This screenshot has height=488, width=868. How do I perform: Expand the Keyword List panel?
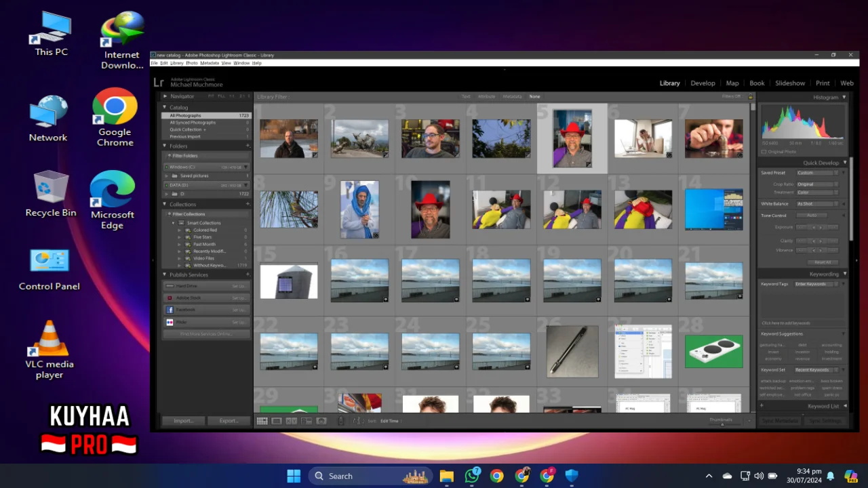click(844, 406)
